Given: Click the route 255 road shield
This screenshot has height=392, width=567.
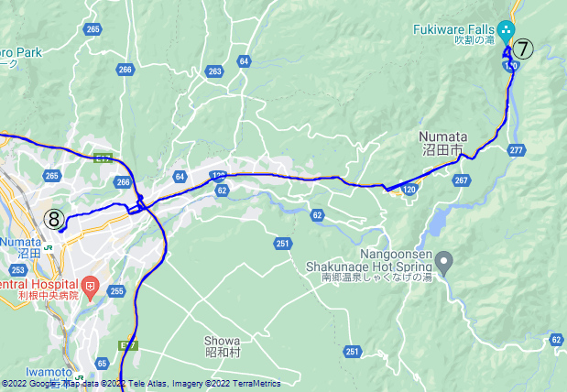Looking at the screenshot, I should [116, 291].
